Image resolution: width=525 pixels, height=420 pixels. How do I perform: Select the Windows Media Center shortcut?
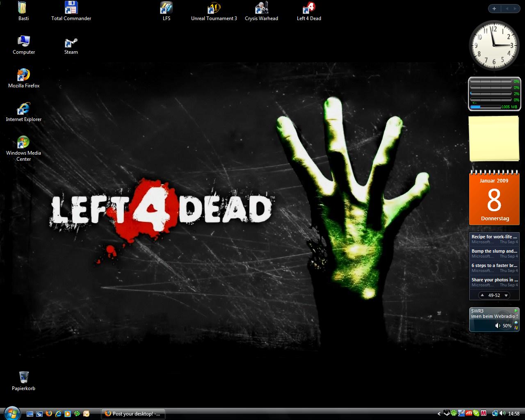point(23,148)
